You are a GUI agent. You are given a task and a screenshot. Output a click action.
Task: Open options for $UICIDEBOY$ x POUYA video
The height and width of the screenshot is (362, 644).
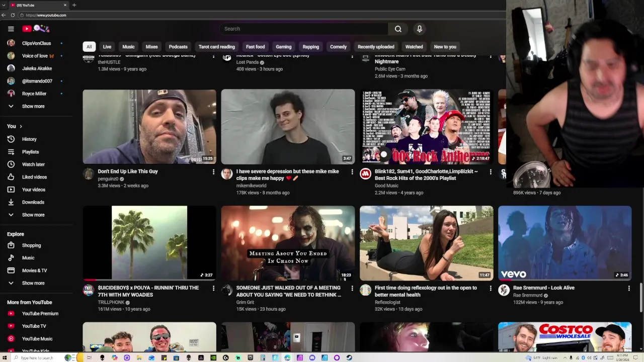pos(213,289)
